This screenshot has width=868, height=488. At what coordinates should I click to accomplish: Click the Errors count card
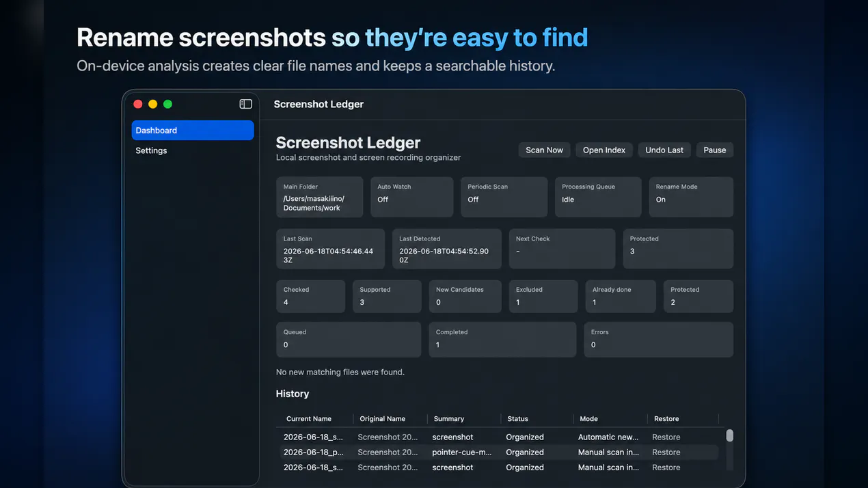[x=659, y=340]
